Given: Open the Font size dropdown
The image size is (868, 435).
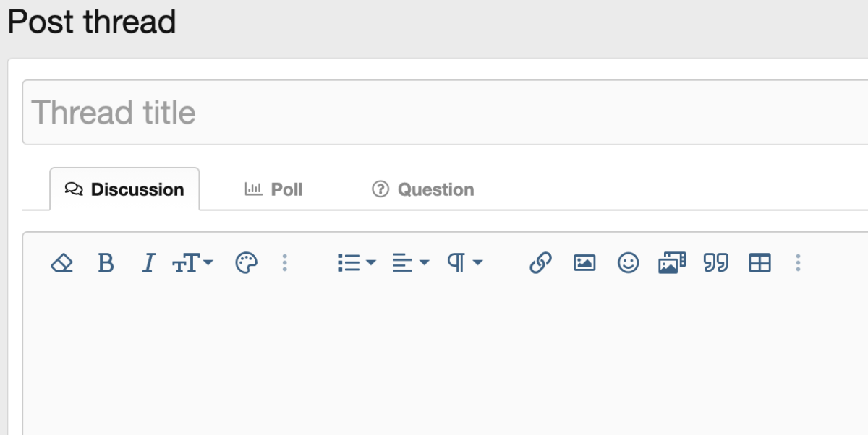Looking at the screenshot, I should tap(192, 263).
